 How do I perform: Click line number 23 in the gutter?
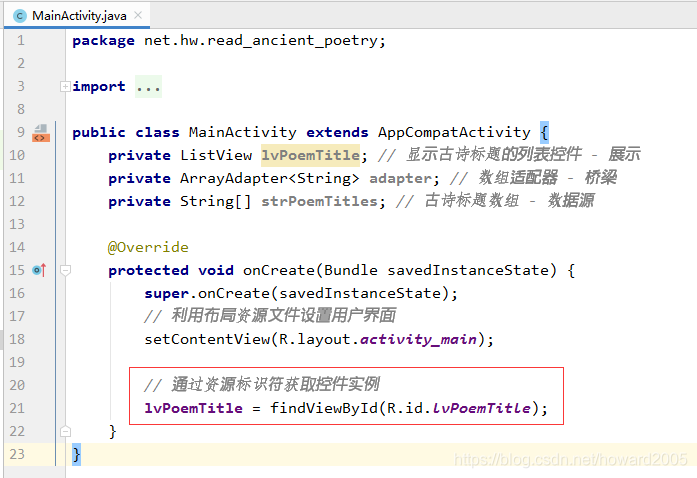pyautogui.click(x=17, y=454)
